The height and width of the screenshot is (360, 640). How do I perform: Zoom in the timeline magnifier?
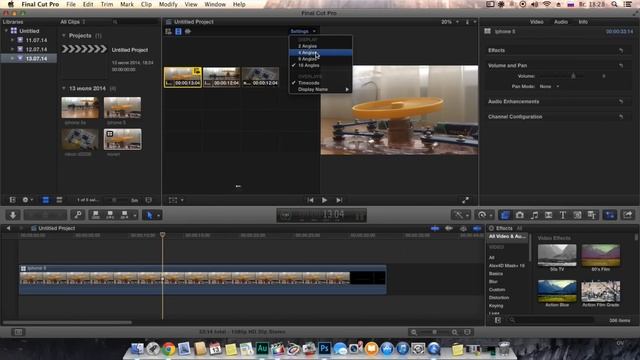(454, 332)
